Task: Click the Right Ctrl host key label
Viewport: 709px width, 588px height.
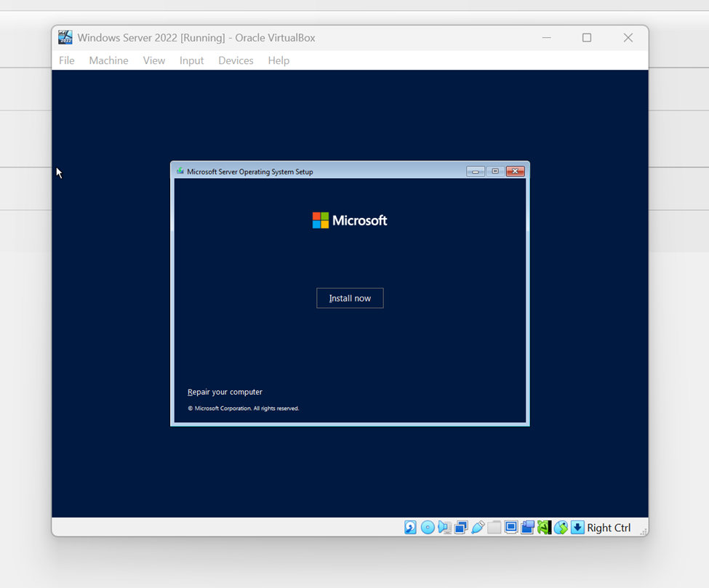Action: (x=609, y=528)
